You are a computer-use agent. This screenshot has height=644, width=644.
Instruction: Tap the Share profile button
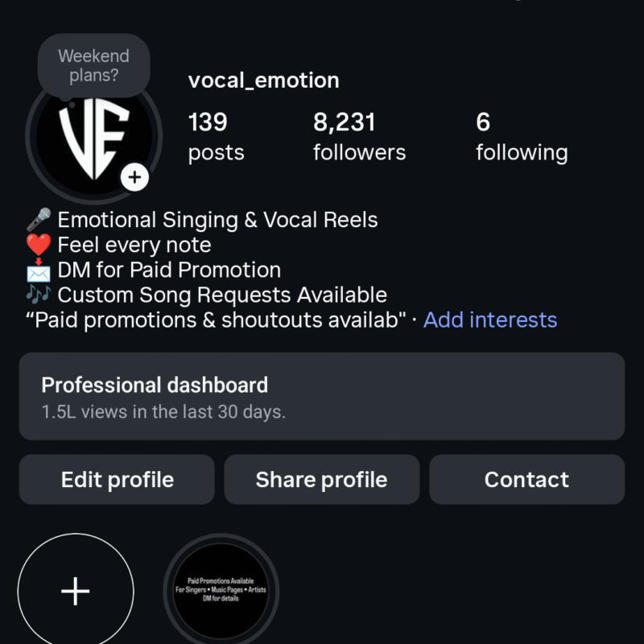pyautogui.click(x=321, y=480)
